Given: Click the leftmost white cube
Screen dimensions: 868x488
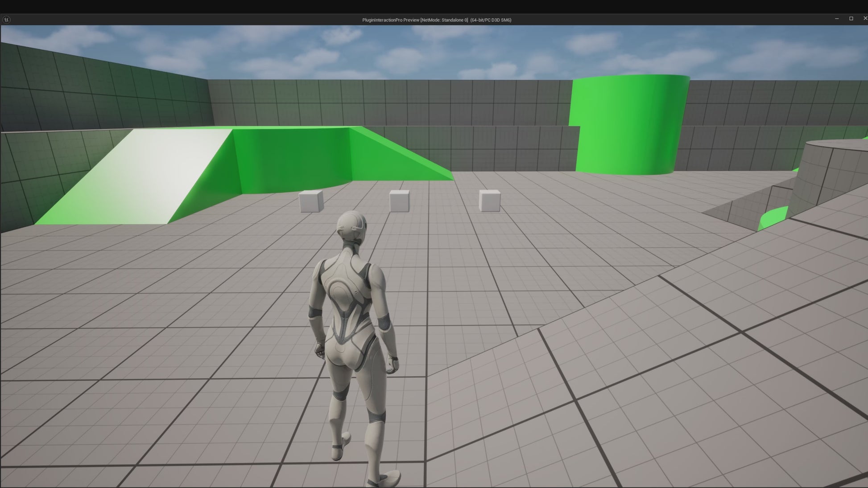Looking at the screenshot, I should pyautogui.click(x=311, y=201).
